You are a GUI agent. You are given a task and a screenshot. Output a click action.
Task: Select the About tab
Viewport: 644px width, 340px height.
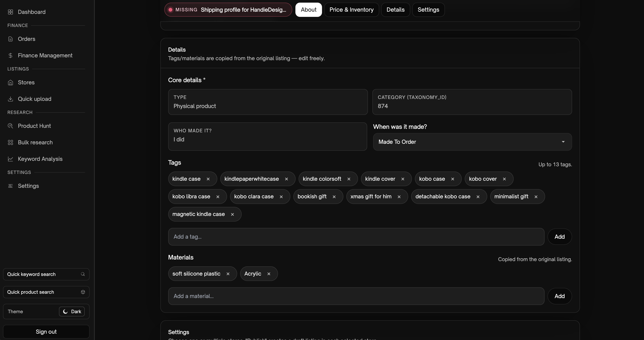308,10
